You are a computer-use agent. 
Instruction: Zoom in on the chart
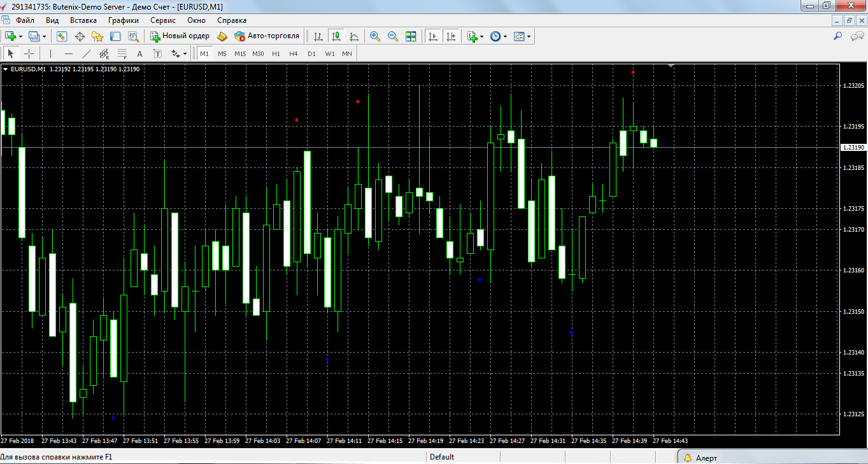(375, 36)
